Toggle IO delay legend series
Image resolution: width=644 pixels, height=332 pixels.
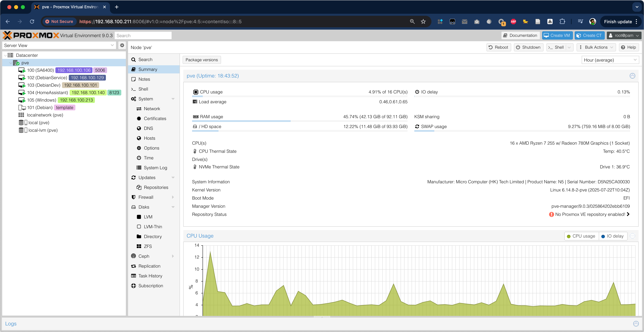(x=613, y=236)
